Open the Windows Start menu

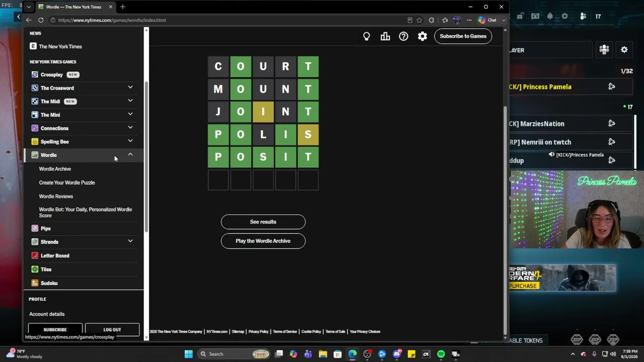coord(189,354)
